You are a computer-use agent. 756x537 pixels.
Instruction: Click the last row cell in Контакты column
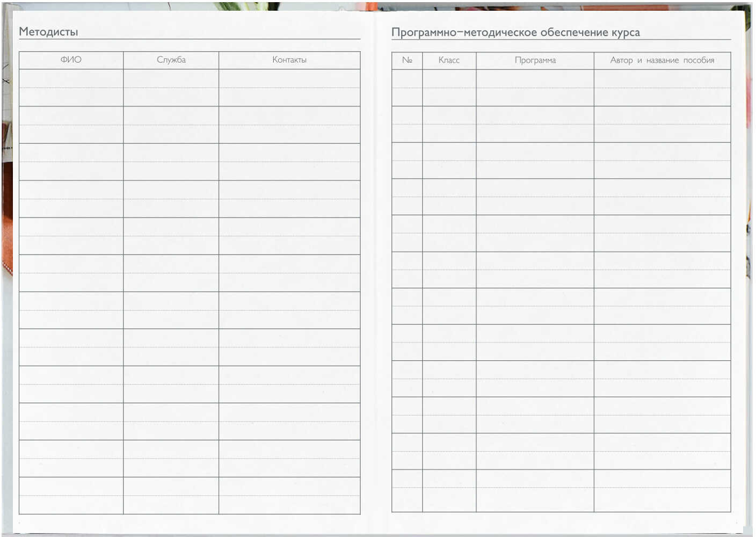coord(289,495)
